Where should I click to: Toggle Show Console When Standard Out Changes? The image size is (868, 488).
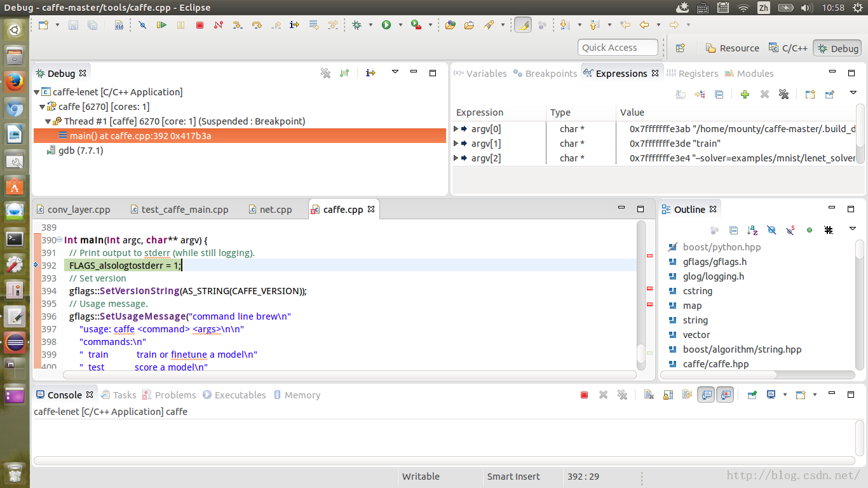(x=706, y=395)
